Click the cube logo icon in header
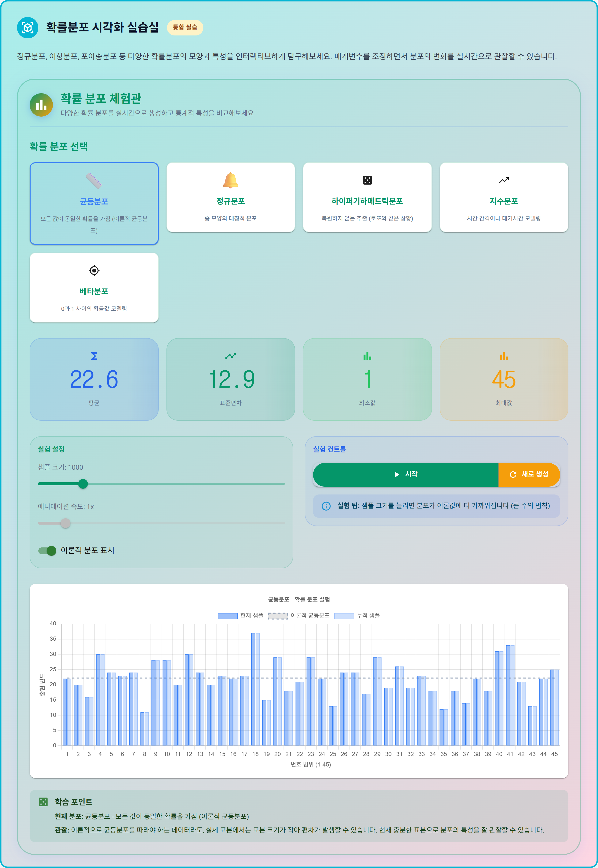Screen dimensions: 598x868 point(27,27)
